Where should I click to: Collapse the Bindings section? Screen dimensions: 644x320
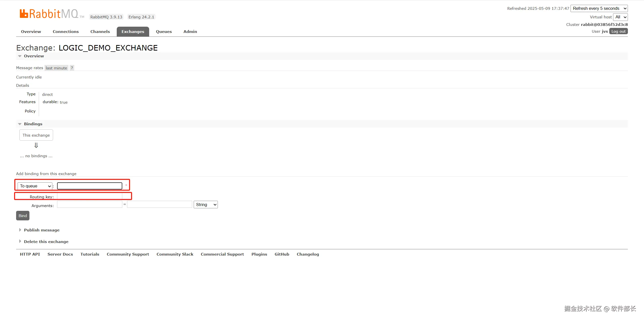pos(33,124)
